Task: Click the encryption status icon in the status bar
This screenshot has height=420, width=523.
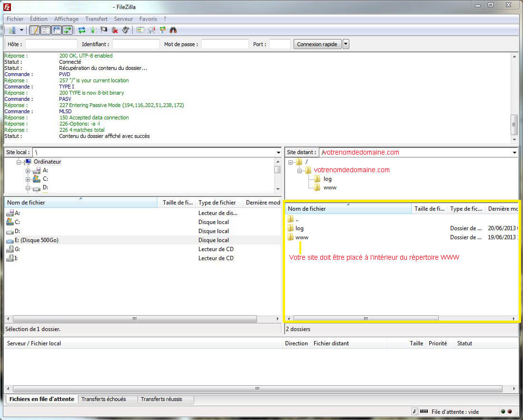Action: [414, 411]
